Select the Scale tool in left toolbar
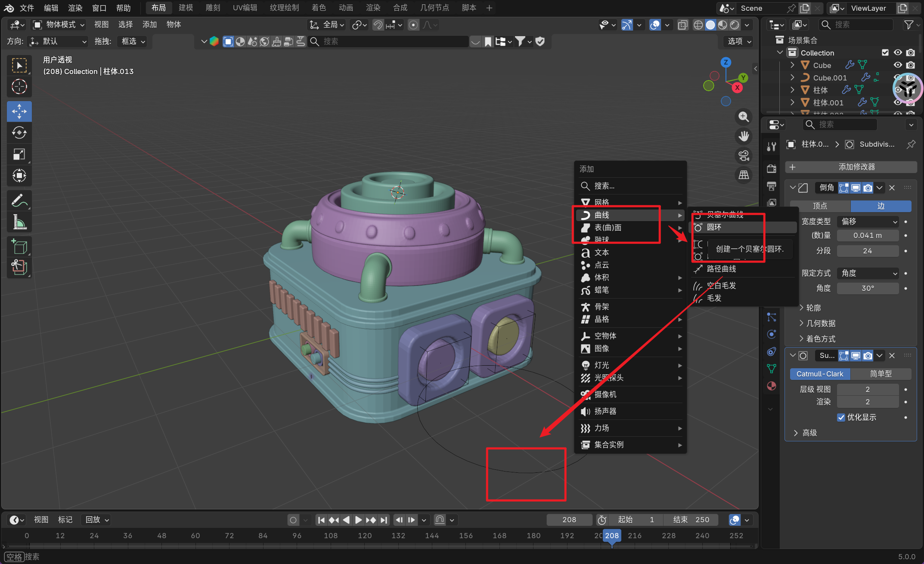This screenshot has width=924, height=564. pyautogui.click(x=19, y=154)
